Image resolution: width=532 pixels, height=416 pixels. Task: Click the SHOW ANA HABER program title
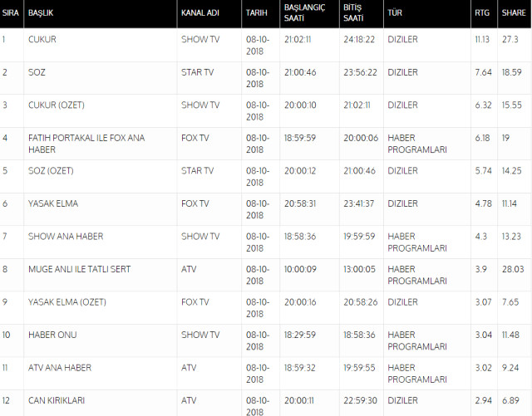[x=66, y=237]
